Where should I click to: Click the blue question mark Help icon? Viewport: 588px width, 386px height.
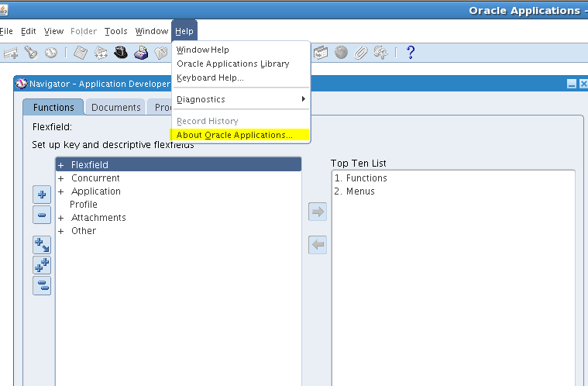coord(411,53)
